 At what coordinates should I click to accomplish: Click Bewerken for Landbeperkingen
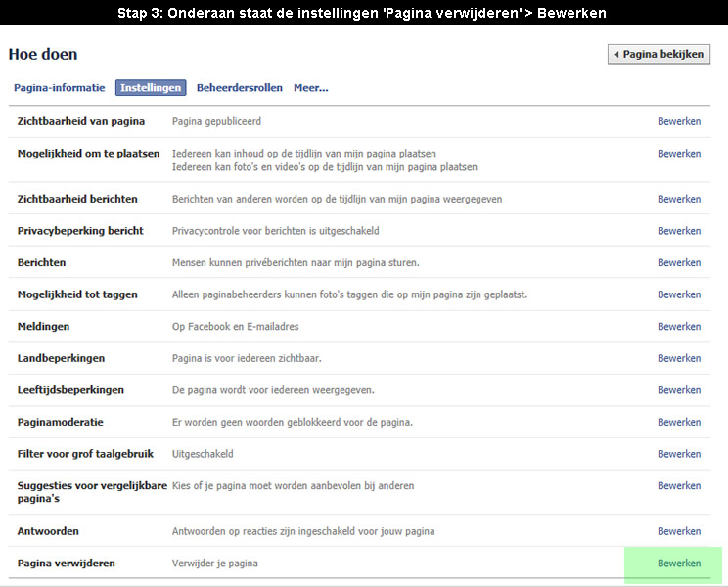[x=679, y=359]
